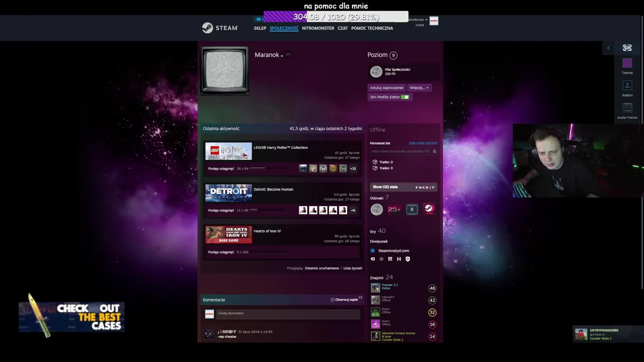Click the level 46 badge next to Thunder 2-1
The image size is (644, 362).
pos(432,288)
